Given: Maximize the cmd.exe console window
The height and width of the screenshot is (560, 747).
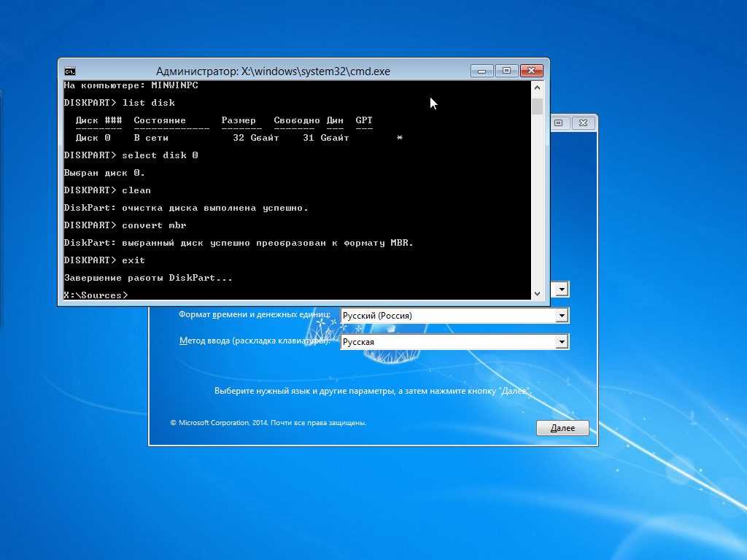Looking at the screenshot, I should tap(506, 71).
